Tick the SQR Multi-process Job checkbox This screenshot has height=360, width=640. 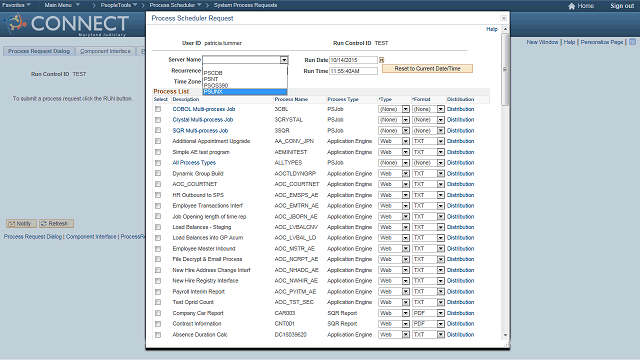click(x=158, y=130)
